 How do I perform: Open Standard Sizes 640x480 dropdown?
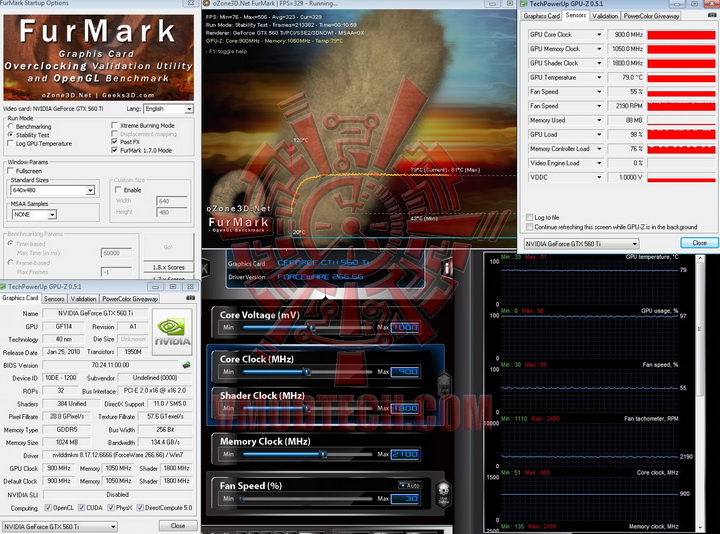click(90, 190)
